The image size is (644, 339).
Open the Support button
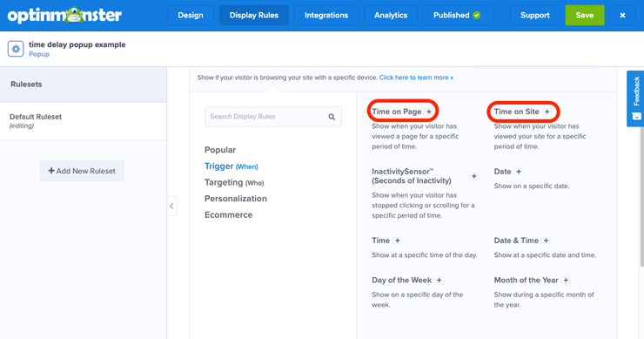[534, 15]
